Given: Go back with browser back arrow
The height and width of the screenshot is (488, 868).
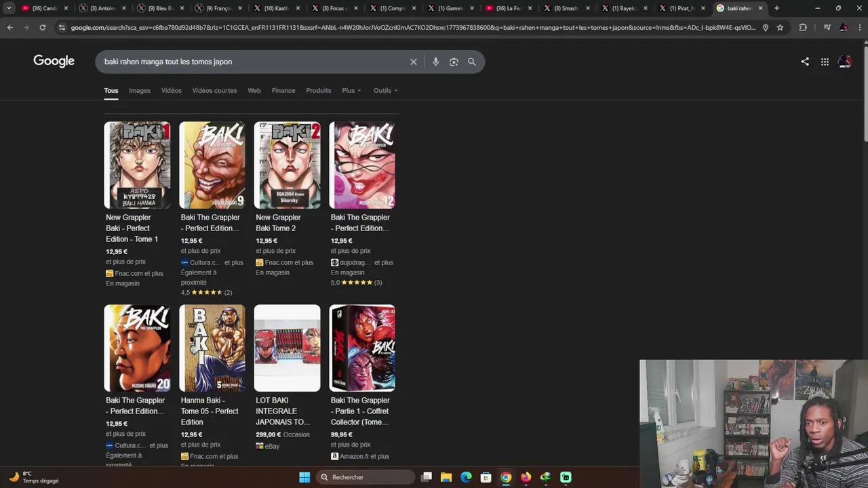Looking at the screenshot, I should [x=9, y=27].
